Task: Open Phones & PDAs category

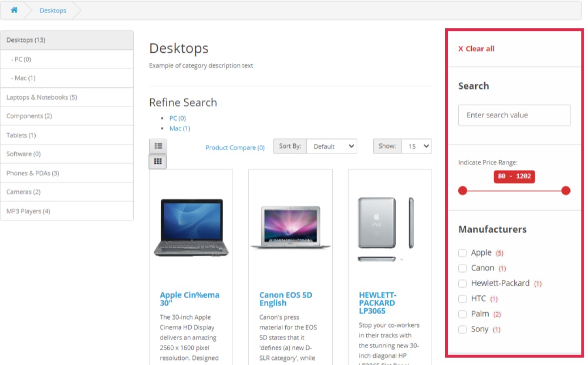Action: click(67, 173)
